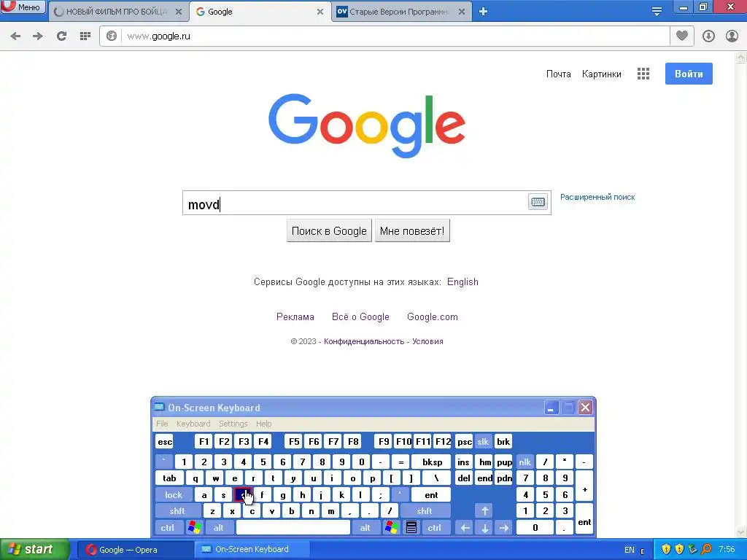The image size is (747, 560).
Task: Open the Конфиденциальность link
Action: (x=364, y=341)
